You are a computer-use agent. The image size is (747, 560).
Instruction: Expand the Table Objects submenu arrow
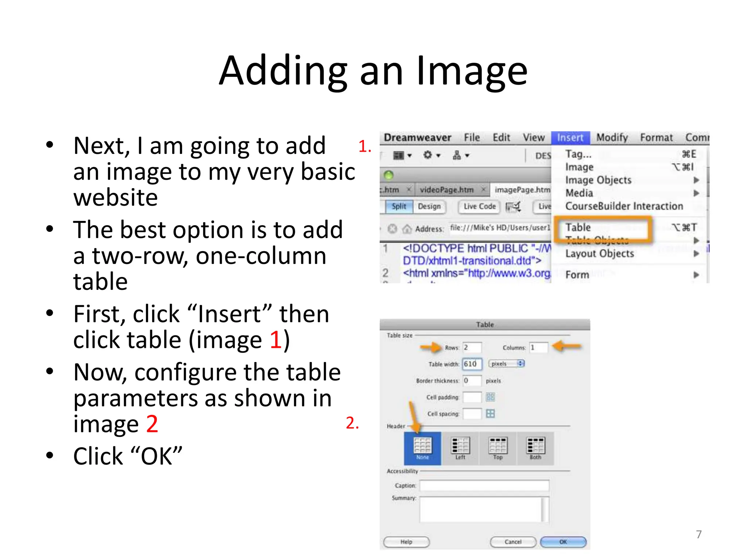coord(696,241)
